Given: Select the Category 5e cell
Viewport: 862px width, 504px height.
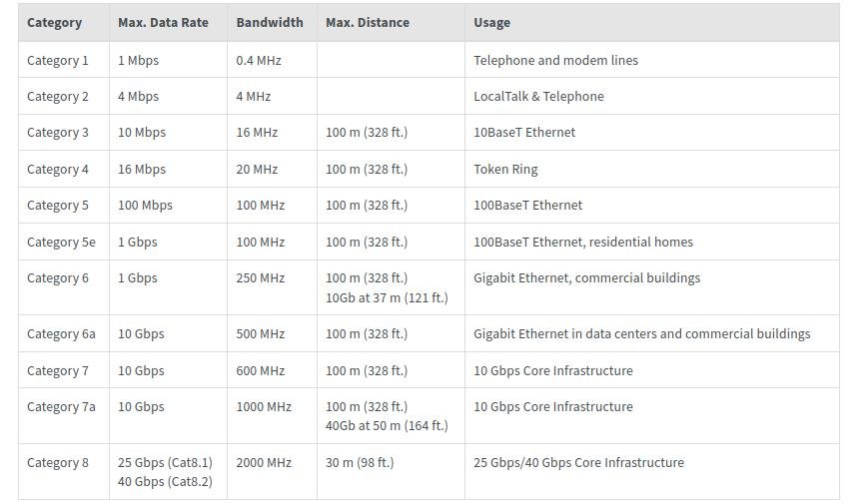Looking at the screenshot, I should [61, 243].
